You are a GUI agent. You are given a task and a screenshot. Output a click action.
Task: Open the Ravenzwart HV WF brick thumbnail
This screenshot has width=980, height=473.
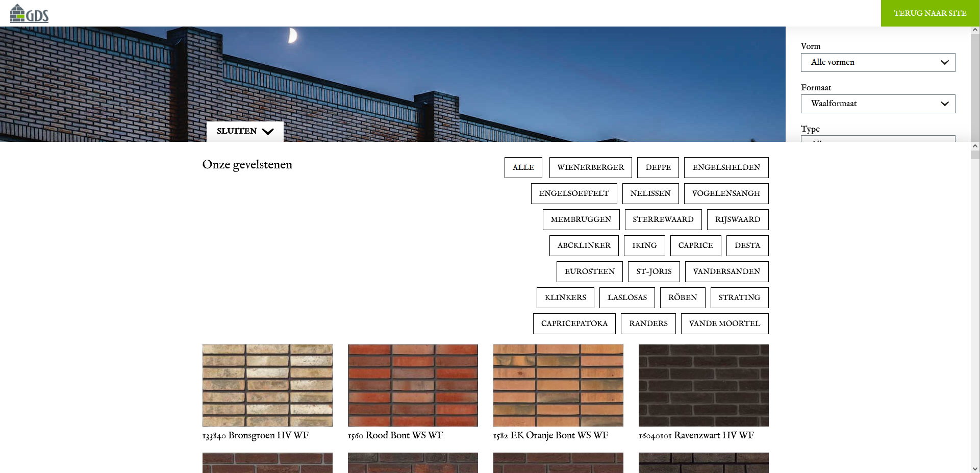point(703,385)
